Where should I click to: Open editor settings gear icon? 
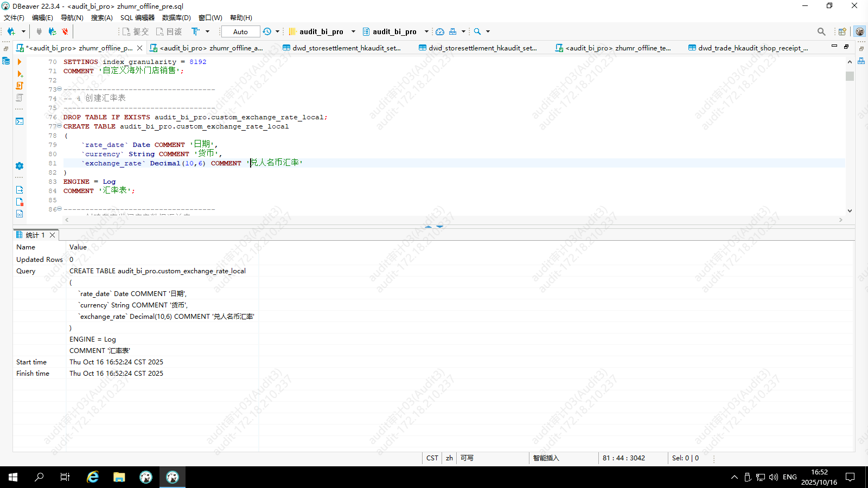[x=20, y=166]
